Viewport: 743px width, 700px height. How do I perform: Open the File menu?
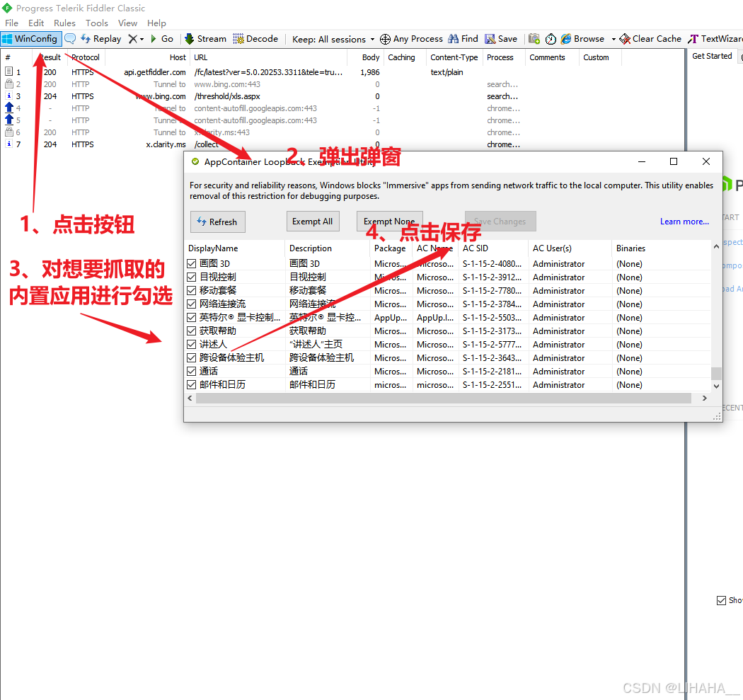click(x=11, y=23)
